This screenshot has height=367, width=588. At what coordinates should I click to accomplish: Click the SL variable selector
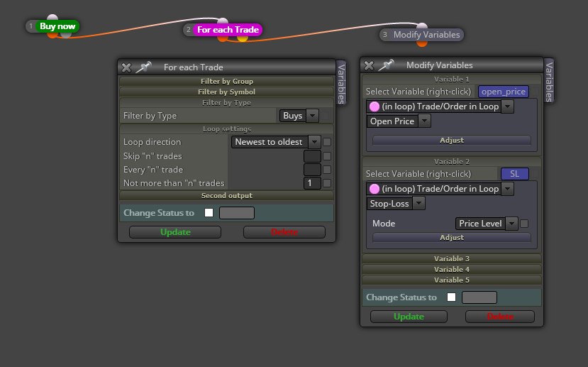point(514,174)
